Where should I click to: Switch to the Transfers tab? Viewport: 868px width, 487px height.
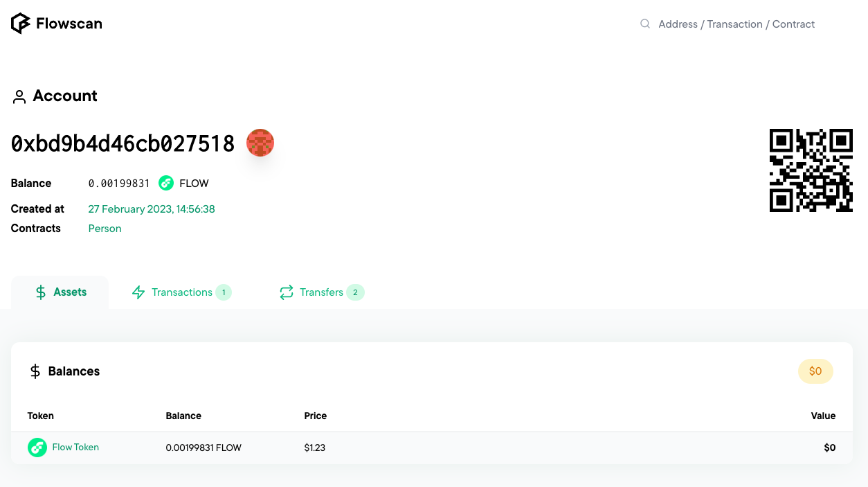[322, 292]
